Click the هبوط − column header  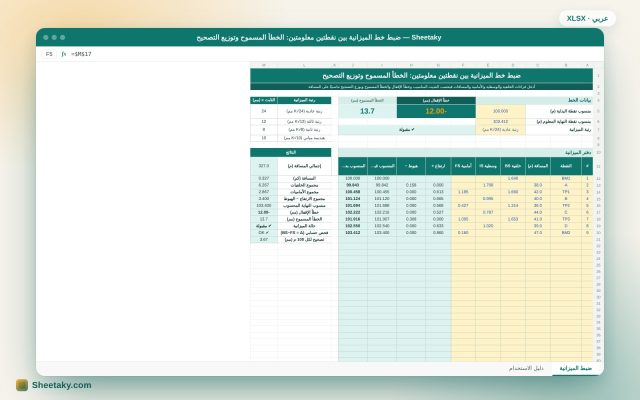click(x=411, y=166)
